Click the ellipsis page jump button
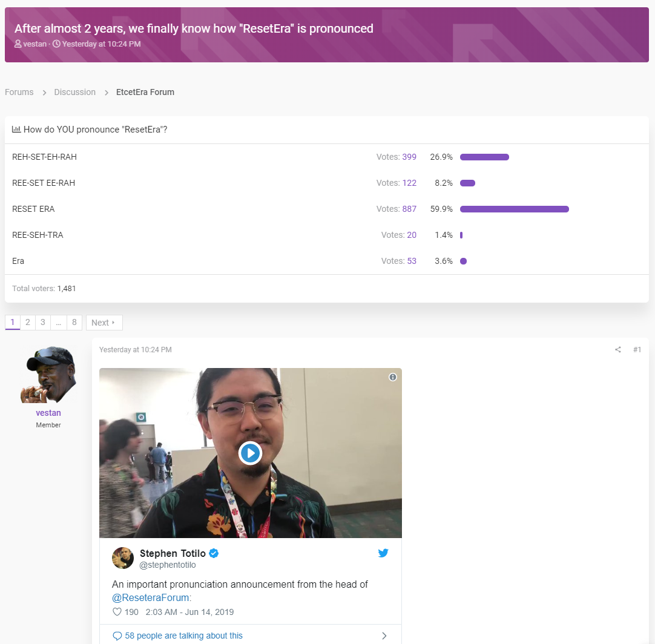 [x=59, y=323]
